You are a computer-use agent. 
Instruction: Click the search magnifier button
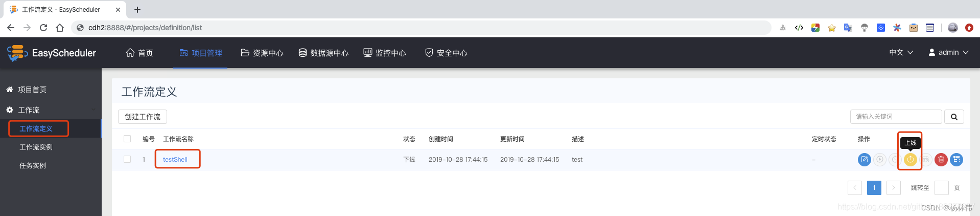[x=954, y=117]
